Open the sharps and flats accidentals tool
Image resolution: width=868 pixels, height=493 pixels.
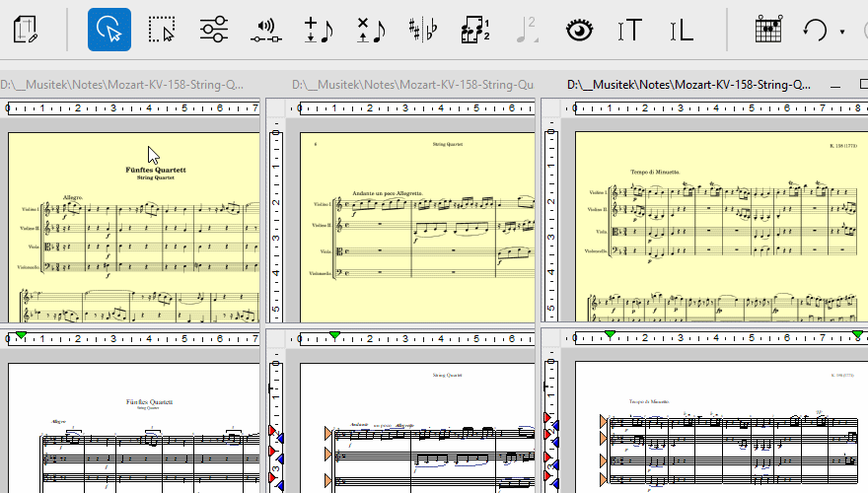(422, 30)
